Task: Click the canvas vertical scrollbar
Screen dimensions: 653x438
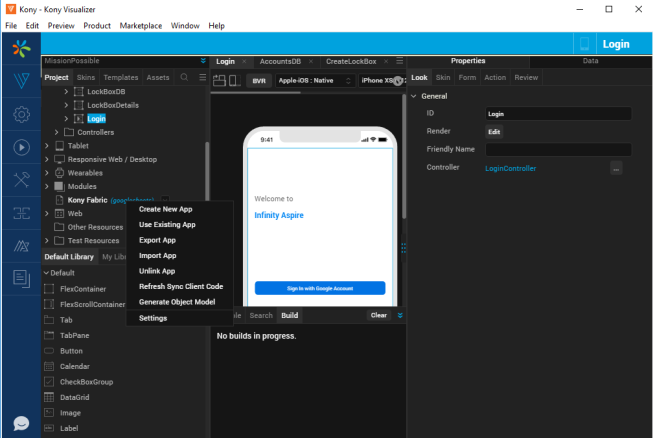Action: click(404, 156)
